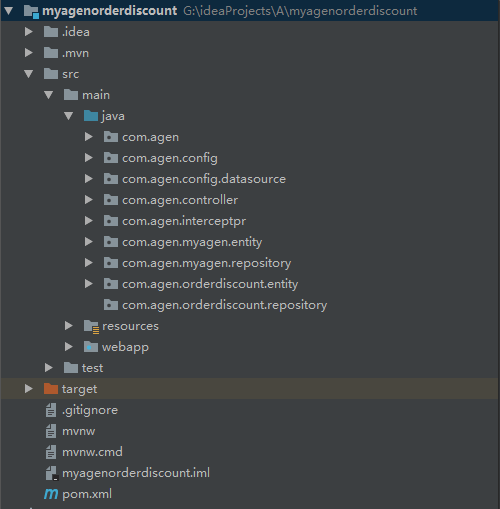500x509 pixels.
Task: Select the com.agen.orderdiscount.repository label
Action: (x=225, y=306)
